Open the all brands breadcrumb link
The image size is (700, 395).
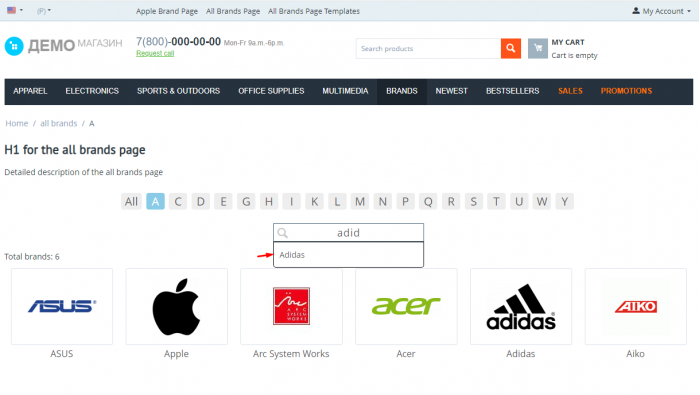tap(58, 123)
